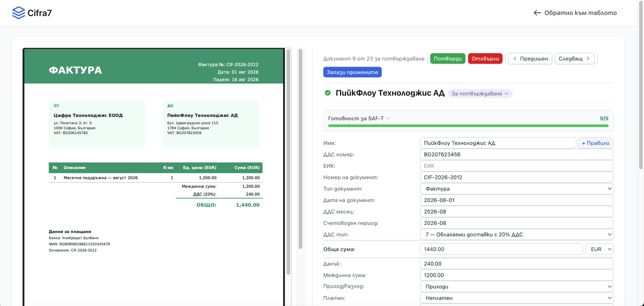The height and width of the screenshot is (306, 644).
Task: Confirm the document with Потвърди
Action: tap(448, 58)
